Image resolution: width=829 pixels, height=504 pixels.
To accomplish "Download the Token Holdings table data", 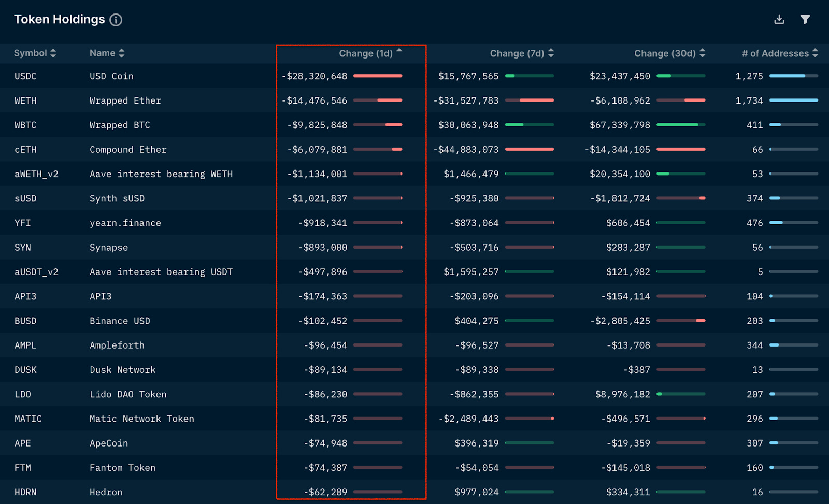I will [x=779, y=19].
